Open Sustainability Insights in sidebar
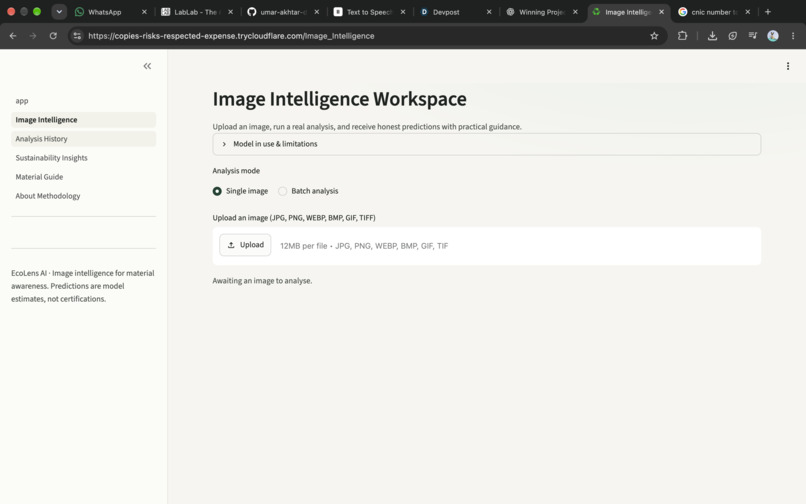 83,158
